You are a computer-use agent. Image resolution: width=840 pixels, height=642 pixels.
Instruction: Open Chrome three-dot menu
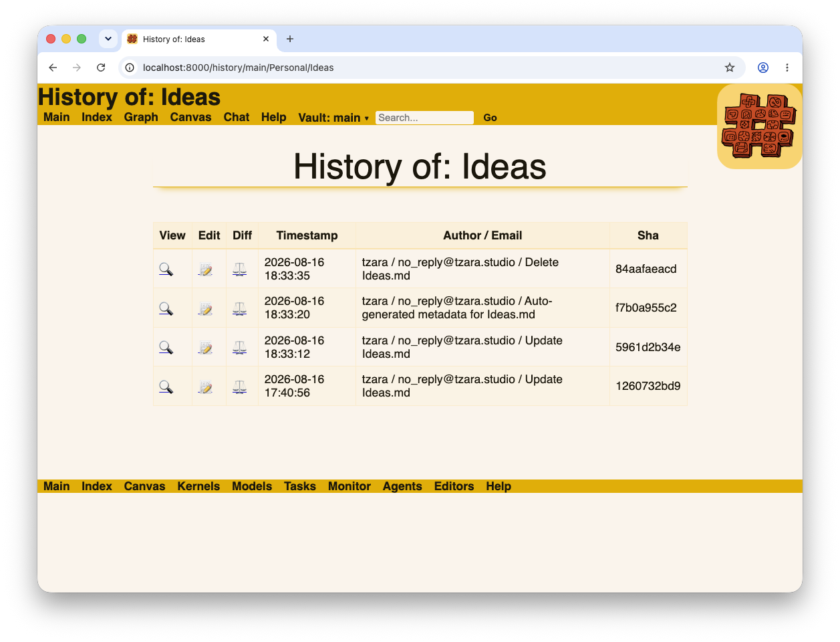787,68
